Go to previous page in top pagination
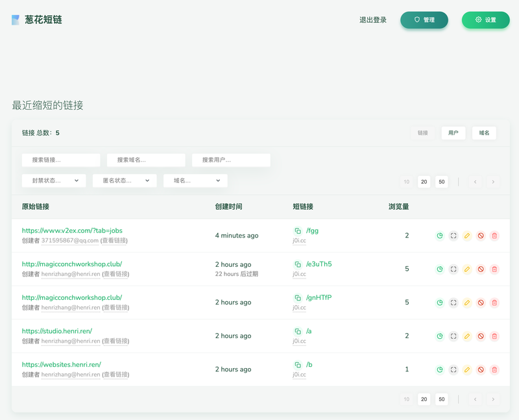This screenshot has width=519, height=420. point(476,182)
